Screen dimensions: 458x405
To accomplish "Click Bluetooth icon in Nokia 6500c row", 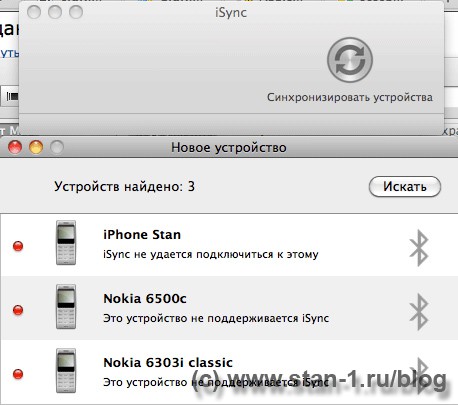I will tap(419, 312).
